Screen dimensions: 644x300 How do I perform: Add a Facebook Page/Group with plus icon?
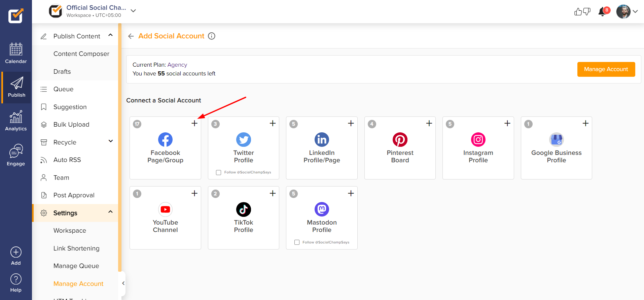(194, 123)
